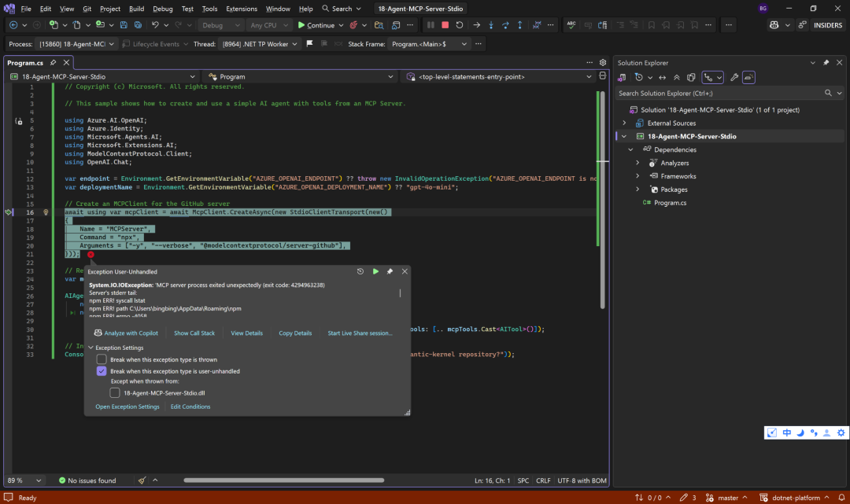Click the red error icon on line 21
Screen dimensions: 850x504
91,255
